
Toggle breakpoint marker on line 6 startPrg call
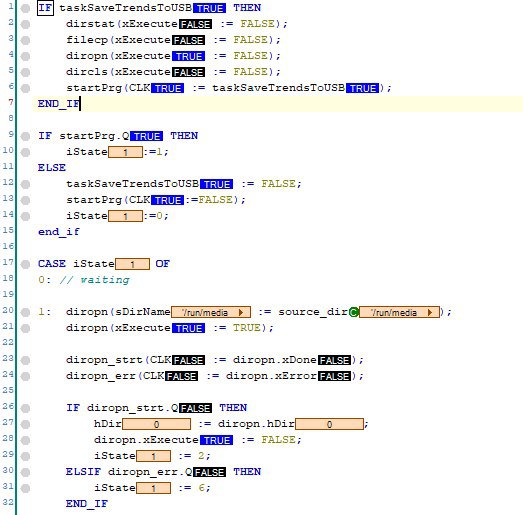(25, 88)
